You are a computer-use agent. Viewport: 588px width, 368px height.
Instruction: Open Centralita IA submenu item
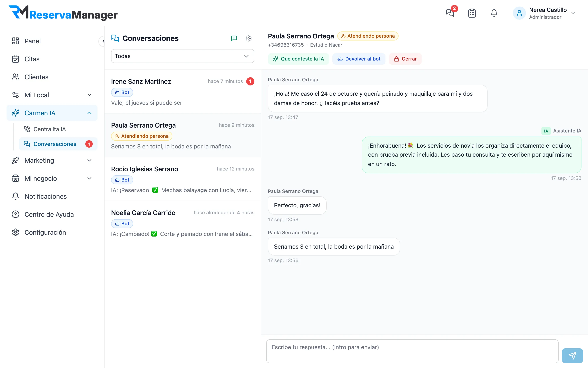click(x=58, y=129)
